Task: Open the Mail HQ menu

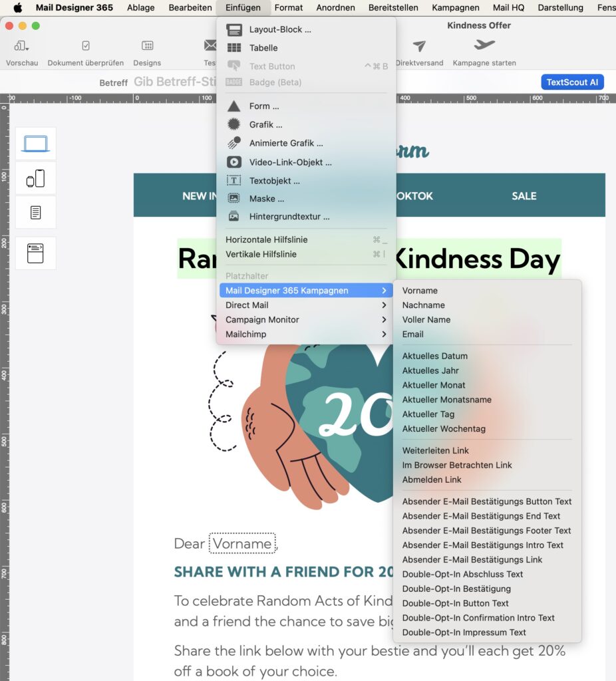Action: (508, 7)
